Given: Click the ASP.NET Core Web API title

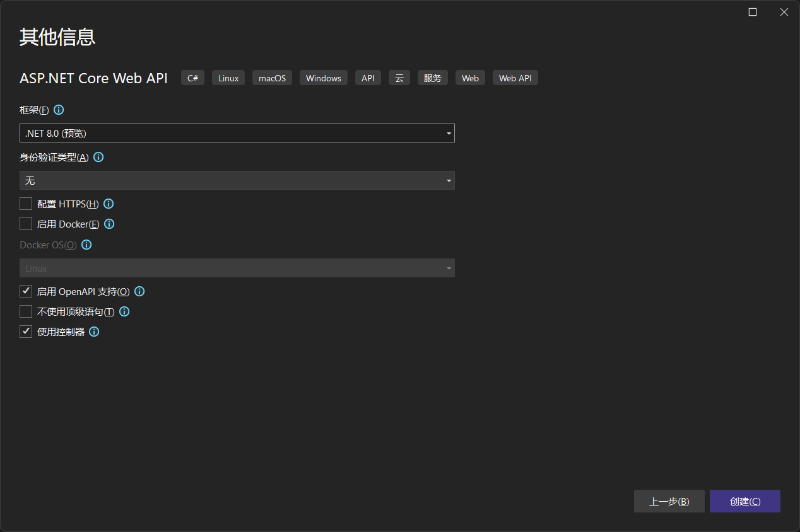Looking at the screenshot, I should (x=94, y=78).
